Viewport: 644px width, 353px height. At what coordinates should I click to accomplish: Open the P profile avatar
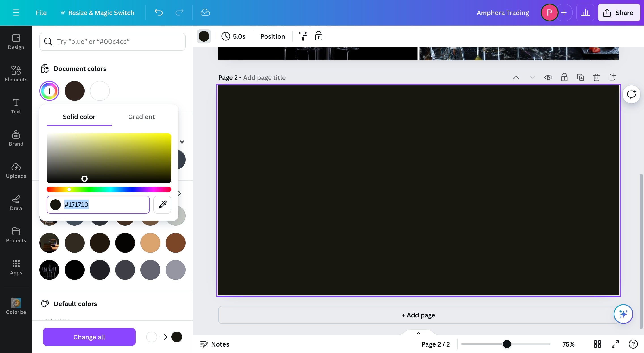coord(549,13)
